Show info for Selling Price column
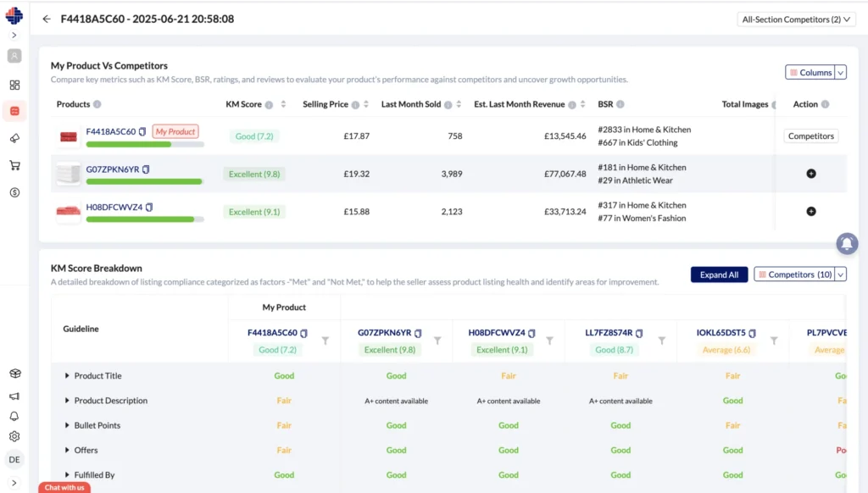 point(355,105)
